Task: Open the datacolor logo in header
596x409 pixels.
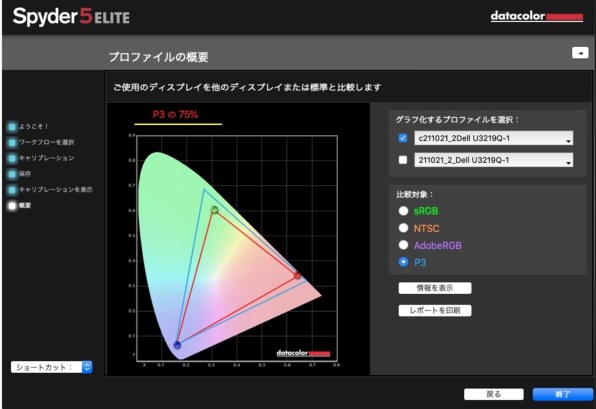Action: (x=536, y=16)
